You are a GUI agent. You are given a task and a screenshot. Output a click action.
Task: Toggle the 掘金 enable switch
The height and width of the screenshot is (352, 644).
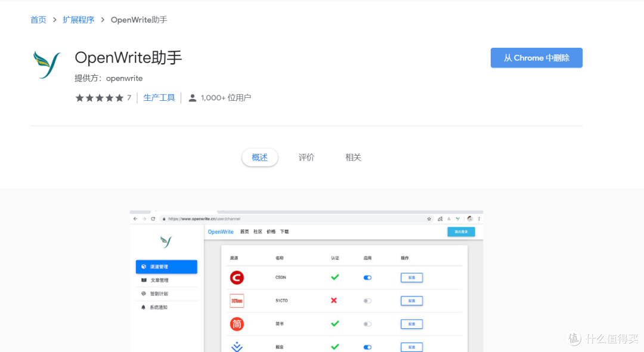367,347
